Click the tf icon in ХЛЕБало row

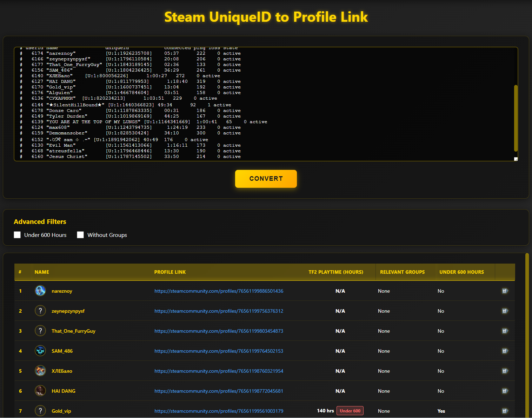pyautogui.click(x=505, y=371)
